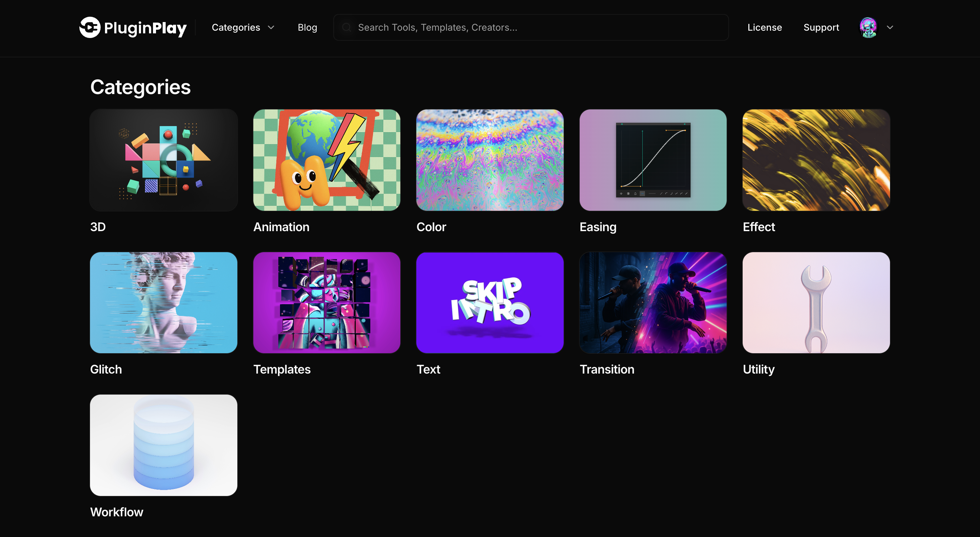Open the Easing curve graph thumbnail
980x537 pixels.
(653, 160)
